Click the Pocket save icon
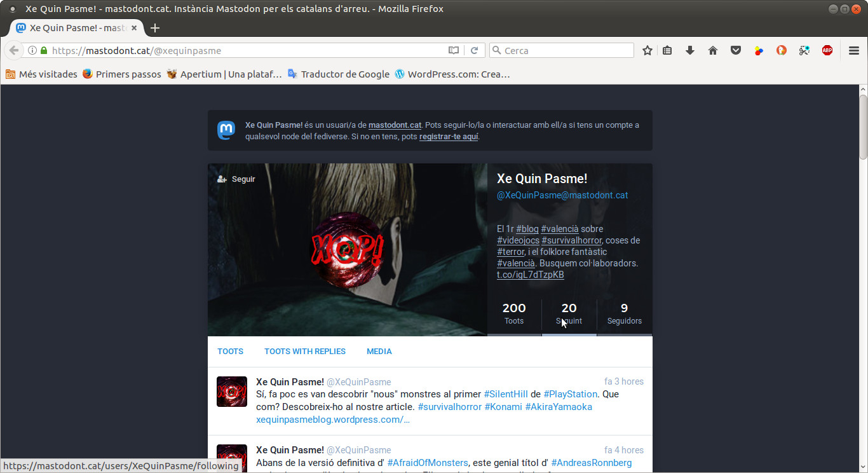This screenshot has width=868, height=473. (x=736, y=51)
